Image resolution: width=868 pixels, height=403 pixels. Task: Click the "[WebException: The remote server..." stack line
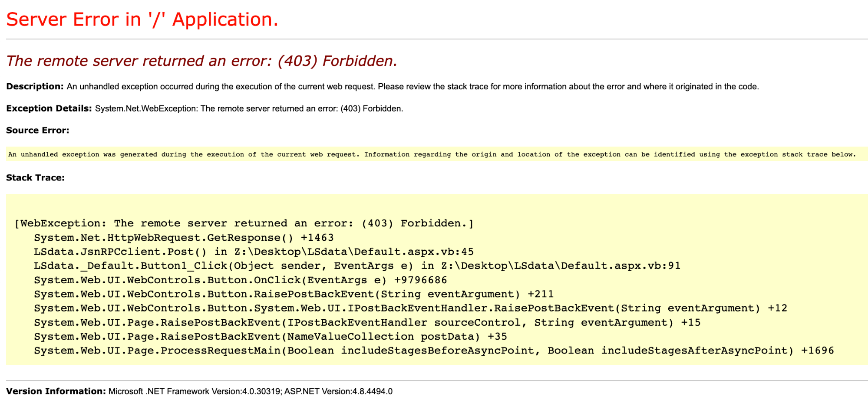coord(244,223)
